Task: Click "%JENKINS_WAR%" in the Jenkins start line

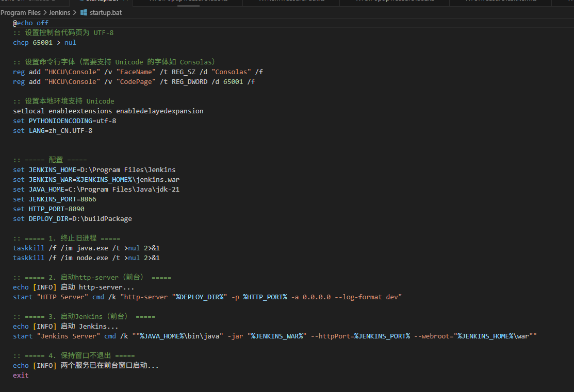Action: point(277,336)
